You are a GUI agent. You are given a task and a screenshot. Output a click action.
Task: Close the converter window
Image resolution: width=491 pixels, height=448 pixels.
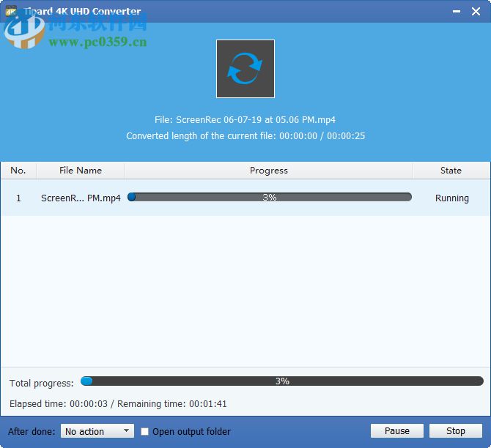click(476, 12)
